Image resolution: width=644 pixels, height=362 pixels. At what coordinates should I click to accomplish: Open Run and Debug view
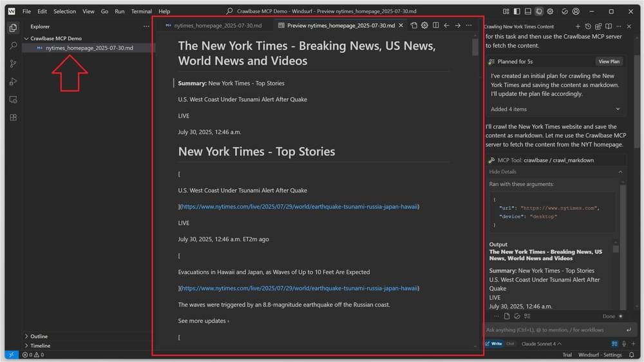13,82
